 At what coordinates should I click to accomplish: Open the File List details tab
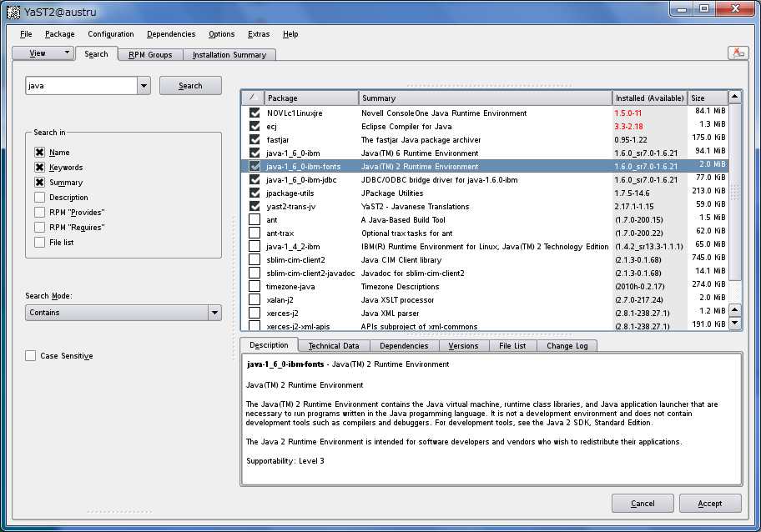click(512, 346)
